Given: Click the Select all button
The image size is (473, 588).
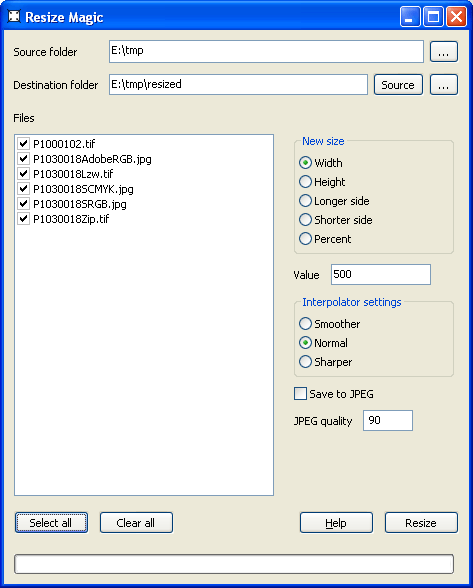Looking at the screenshot, I should [51, 523].
